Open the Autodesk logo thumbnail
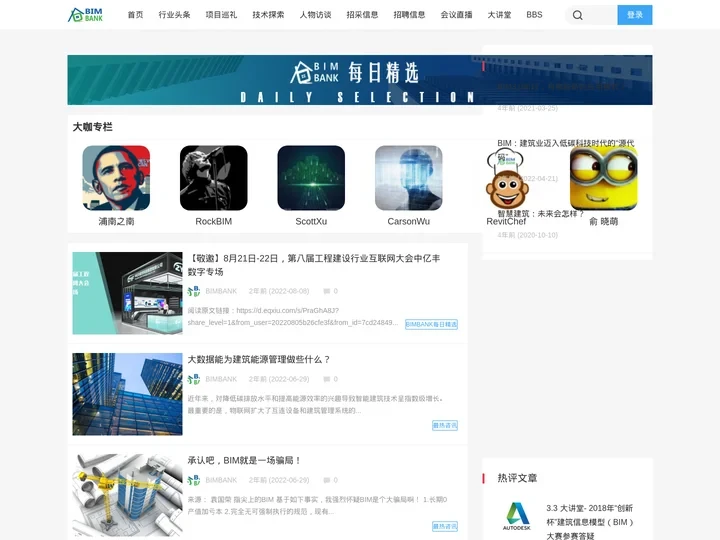 pyautogui.click(x=517, y=516)
